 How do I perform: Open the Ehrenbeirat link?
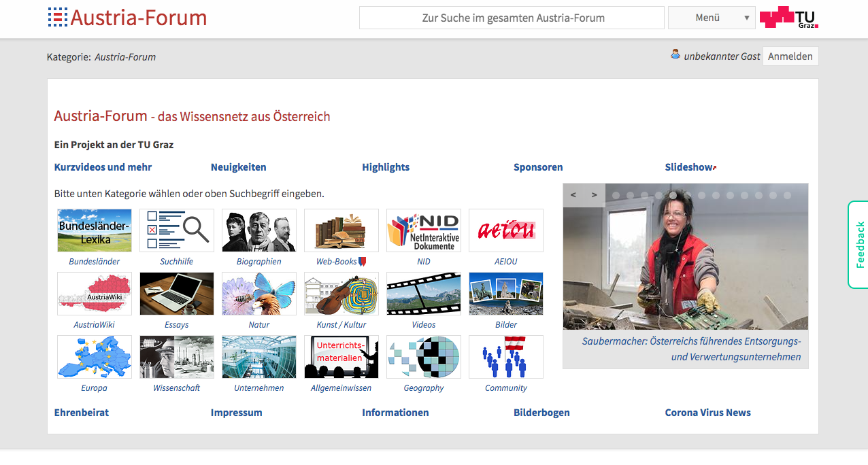click(82, 413)
